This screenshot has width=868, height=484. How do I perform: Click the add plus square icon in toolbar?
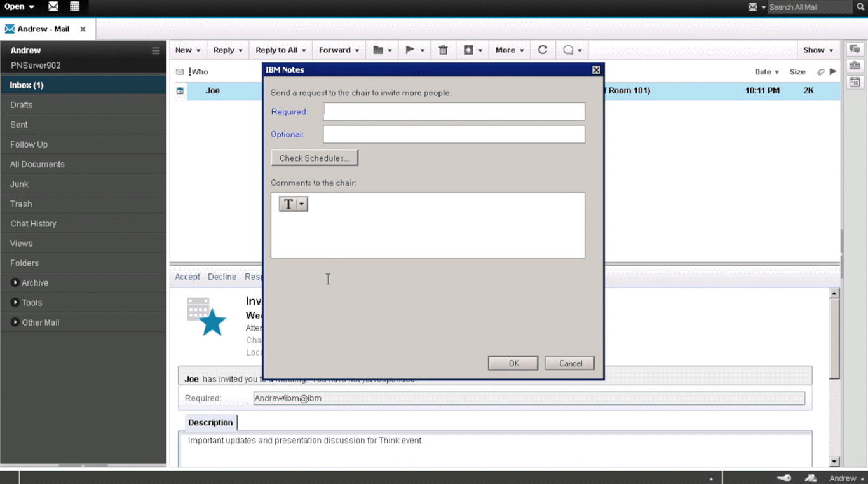click(x=472, y=50)
